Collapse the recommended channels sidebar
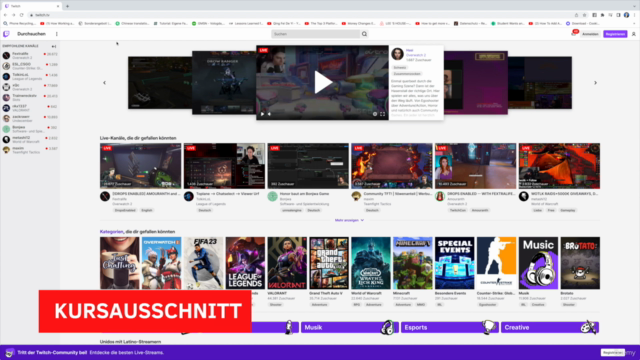640x360 pixels. (54, 46)
